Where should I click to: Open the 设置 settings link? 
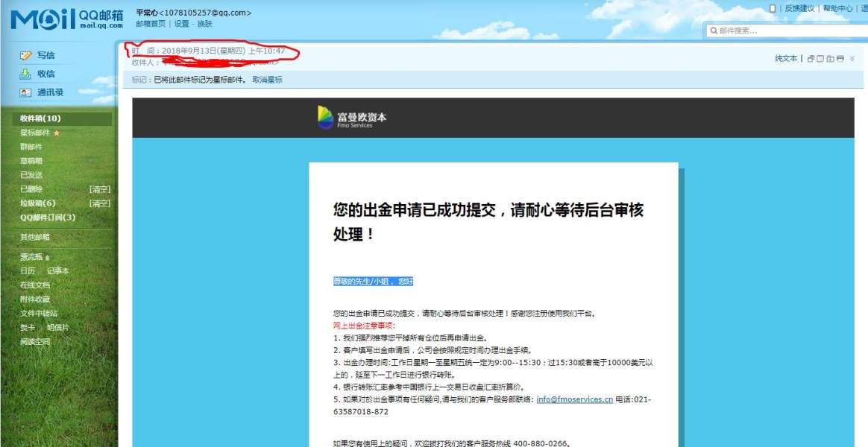tap(181, 24)
